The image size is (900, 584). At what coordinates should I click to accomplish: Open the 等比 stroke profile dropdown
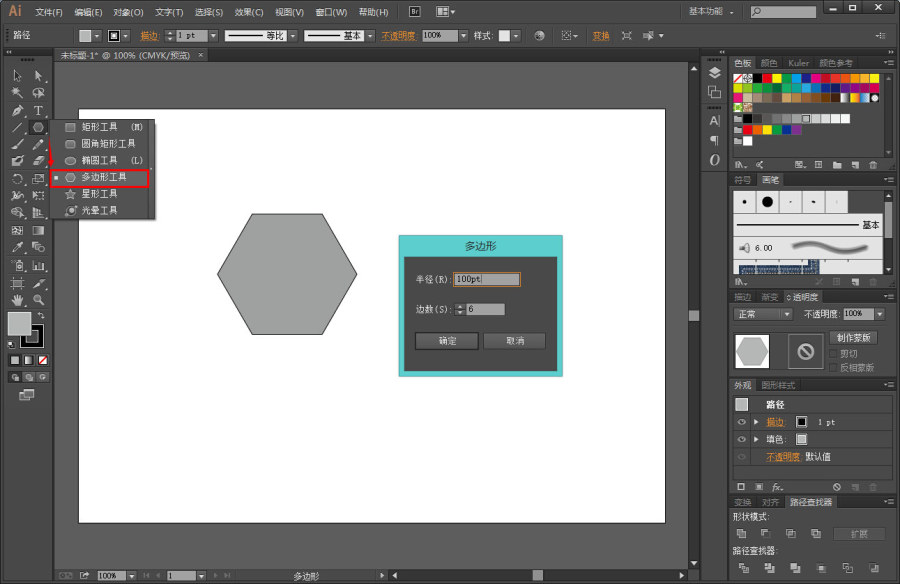tap(293, 36)
